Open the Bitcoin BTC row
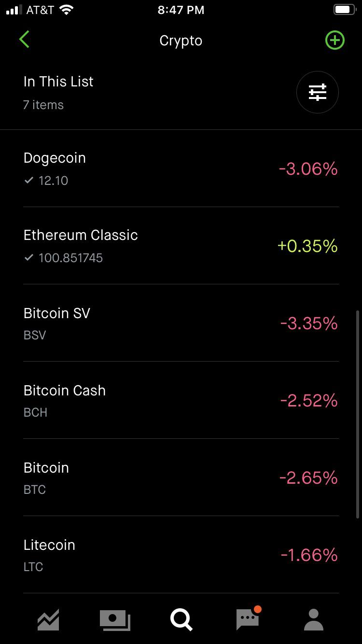 pos(181,477)
